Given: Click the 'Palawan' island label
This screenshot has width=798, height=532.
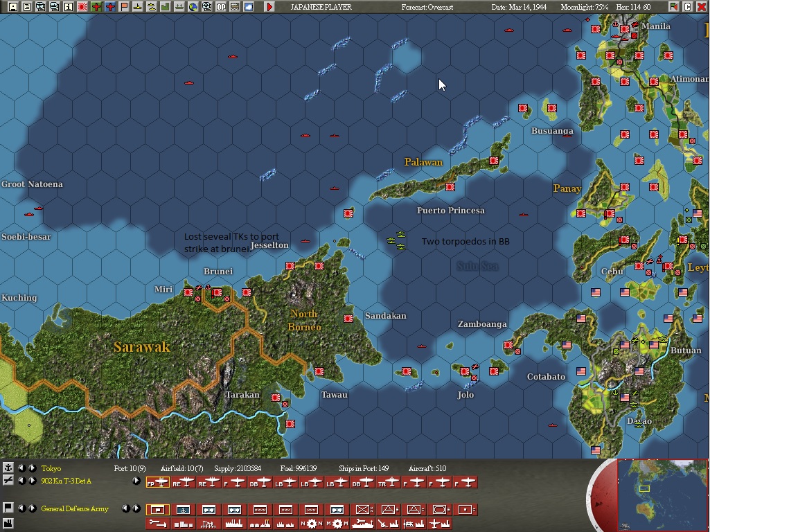Looking at the screenshot, I should click(x=423, y=162).
